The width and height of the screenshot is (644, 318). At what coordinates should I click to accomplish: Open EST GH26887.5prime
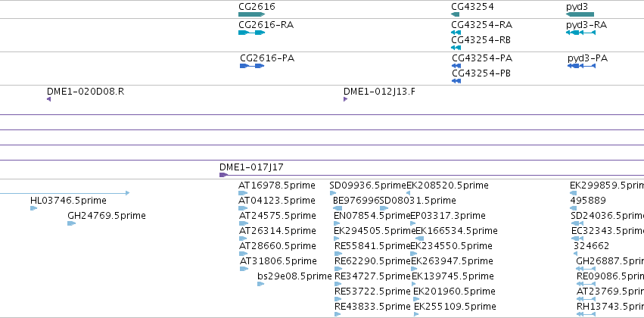click(x=610, y=261)
